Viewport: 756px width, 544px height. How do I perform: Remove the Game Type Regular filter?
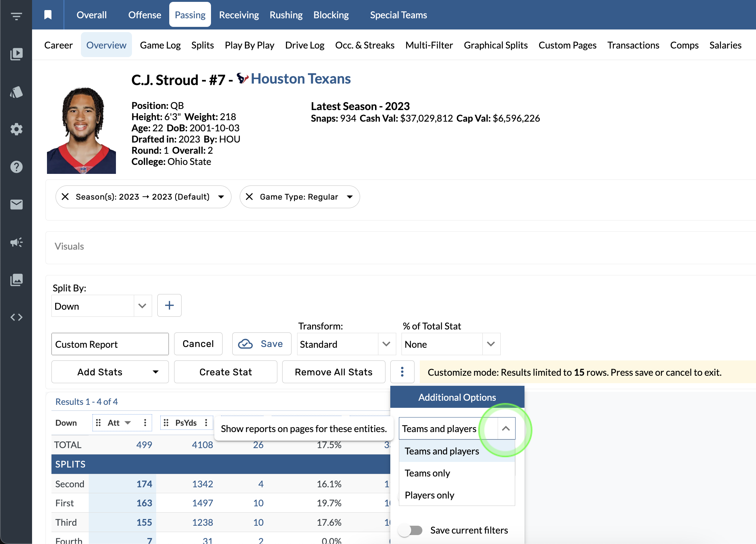coord(249,197)
